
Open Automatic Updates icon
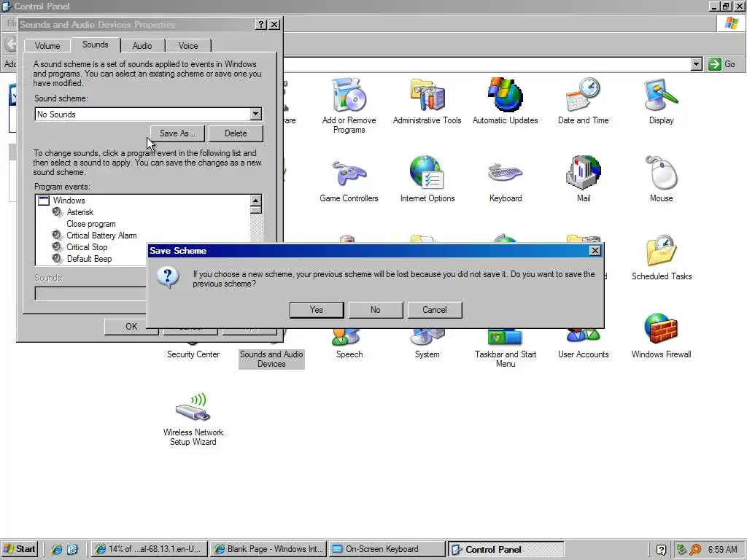505,96
